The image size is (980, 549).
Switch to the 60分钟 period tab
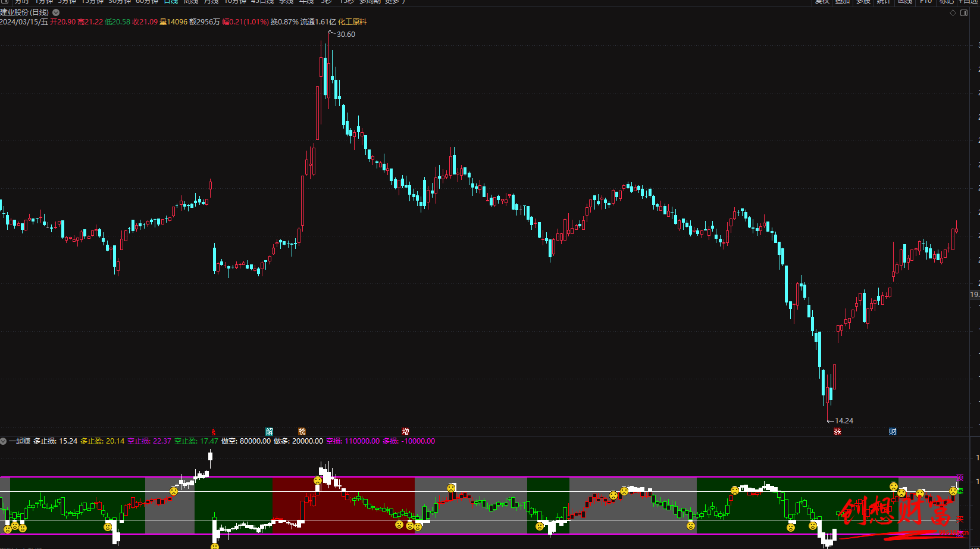point(147,2)
